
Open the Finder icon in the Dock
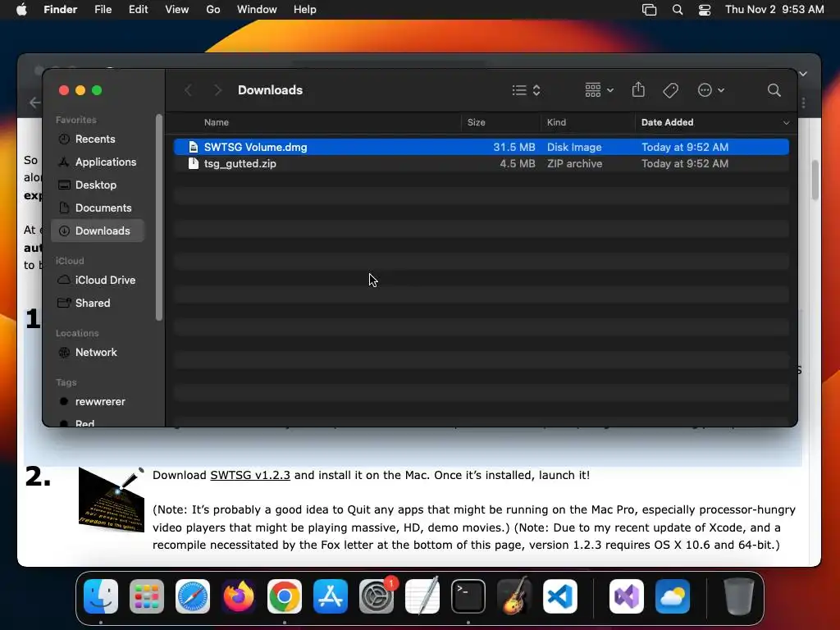coord(101,596)
